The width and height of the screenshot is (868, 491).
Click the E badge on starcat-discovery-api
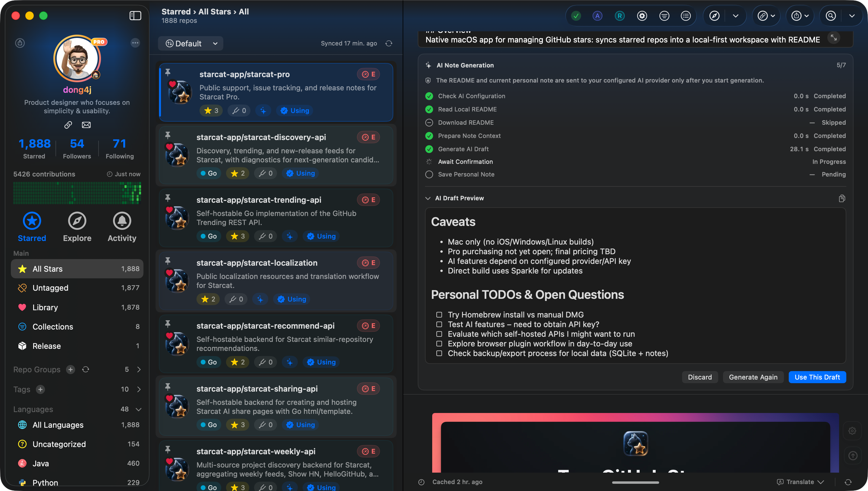coord(368,137)
